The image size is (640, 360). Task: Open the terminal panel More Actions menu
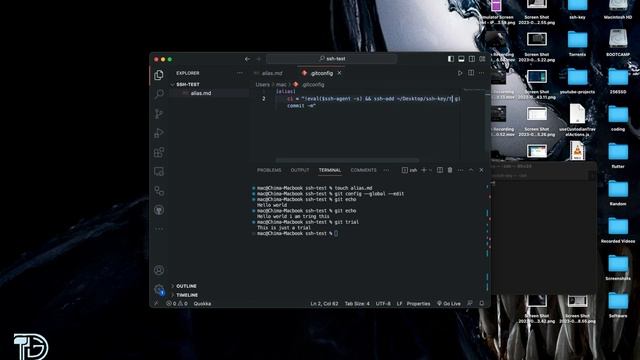point(460,170)
